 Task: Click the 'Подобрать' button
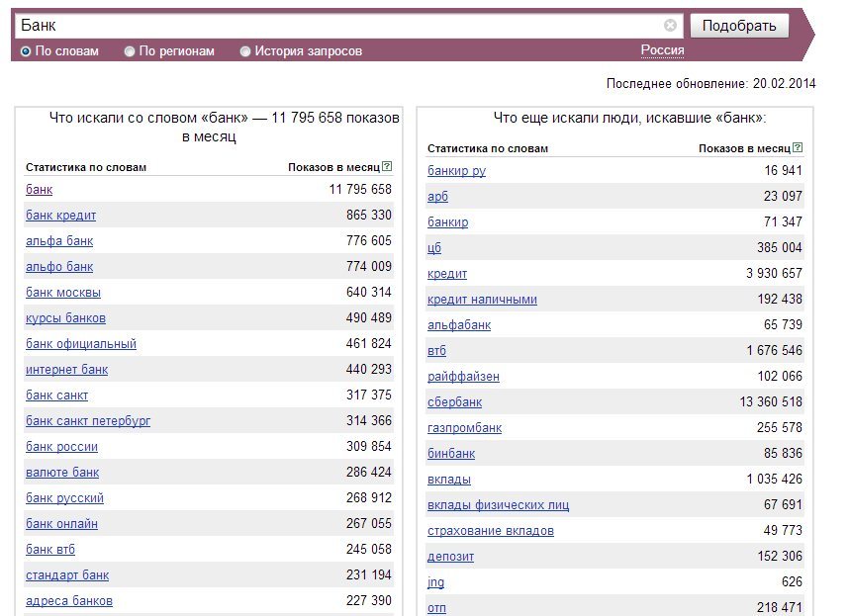click(x=739, y=26)
